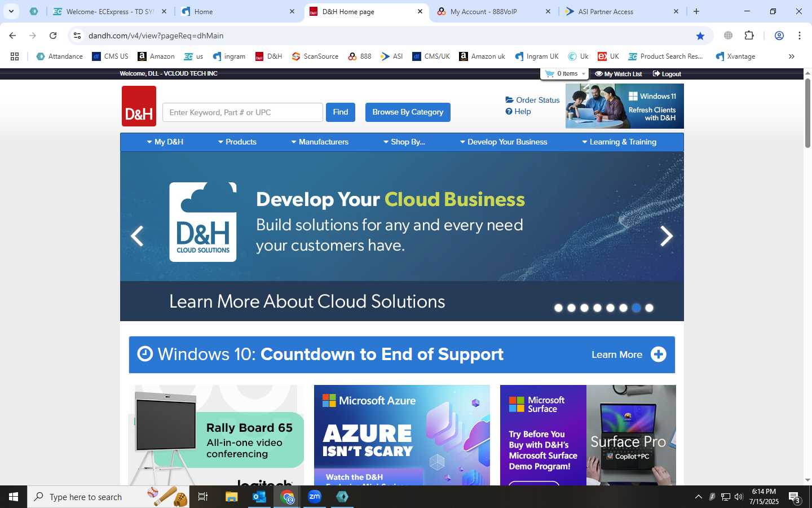Expand the My D&H menu
Screen dimensions: 812x508
click(x=165, y=142)
